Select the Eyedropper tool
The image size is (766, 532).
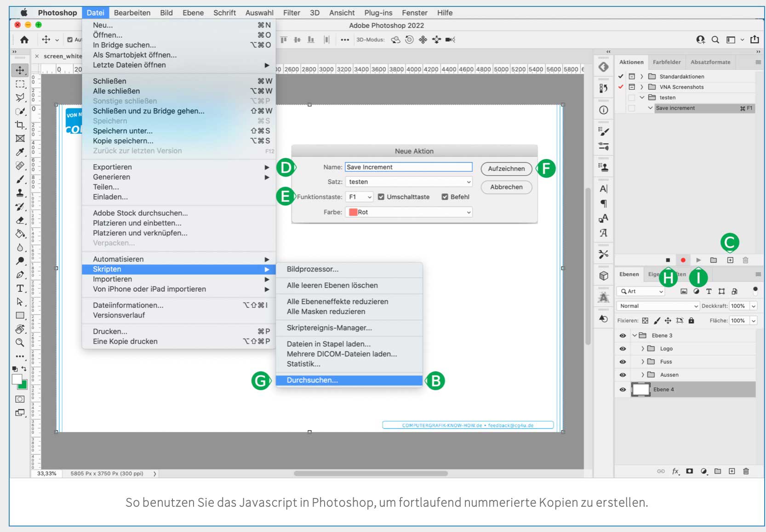(20, 152)
